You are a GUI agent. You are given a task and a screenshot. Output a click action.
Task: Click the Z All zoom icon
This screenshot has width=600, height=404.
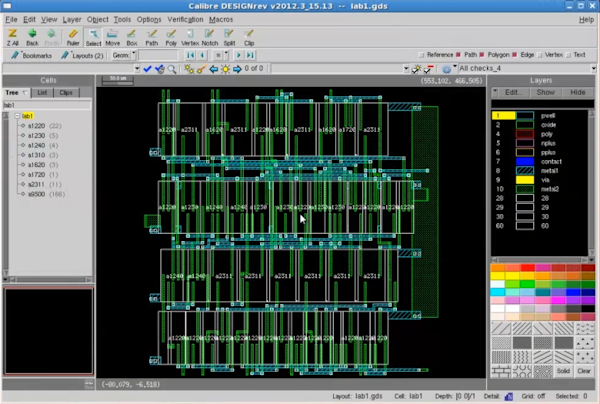tap(11, 37)
